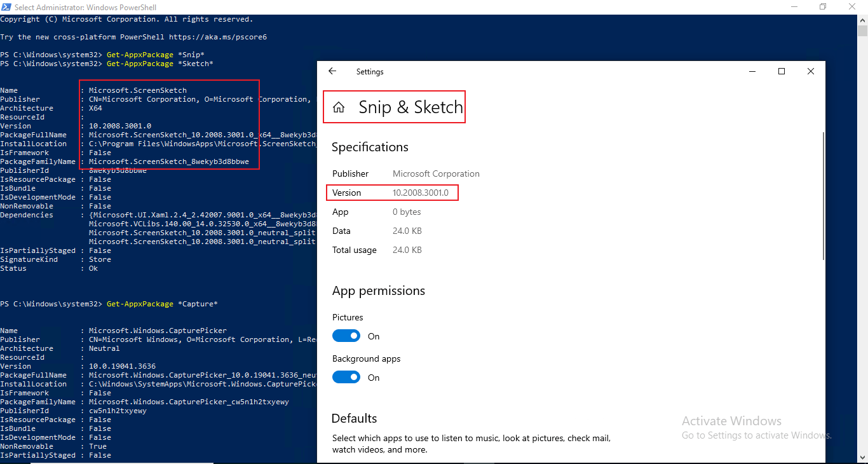This screenshot has width=868, height=464.
Task: Click the 'App permissions' heading
Action: pos(379,290)
